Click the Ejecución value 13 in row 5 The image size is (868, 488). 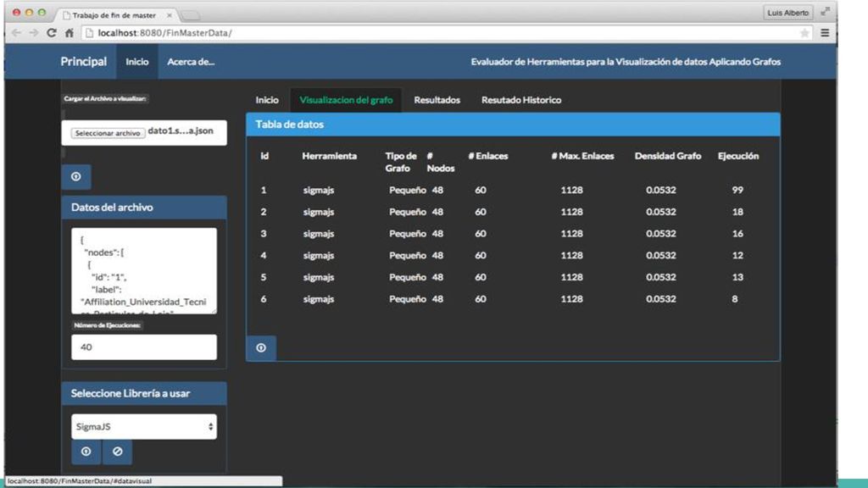click(x=737, y=277)
